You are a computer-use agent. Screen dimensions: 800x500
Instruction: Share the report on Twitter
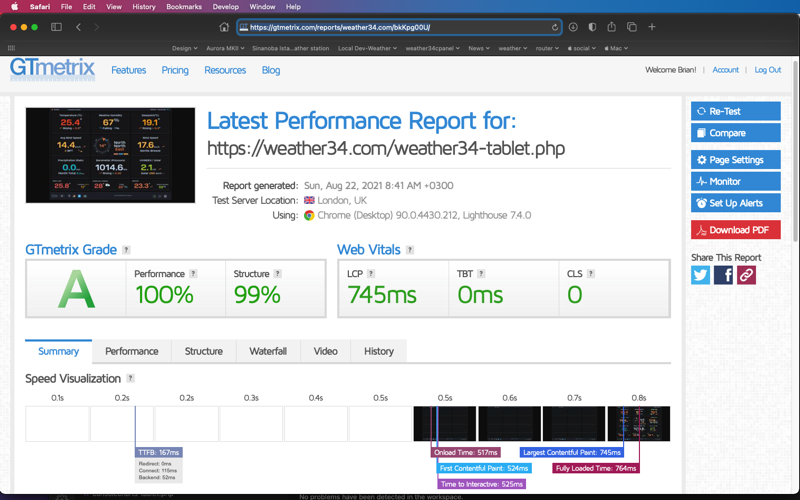coord(701,275)
